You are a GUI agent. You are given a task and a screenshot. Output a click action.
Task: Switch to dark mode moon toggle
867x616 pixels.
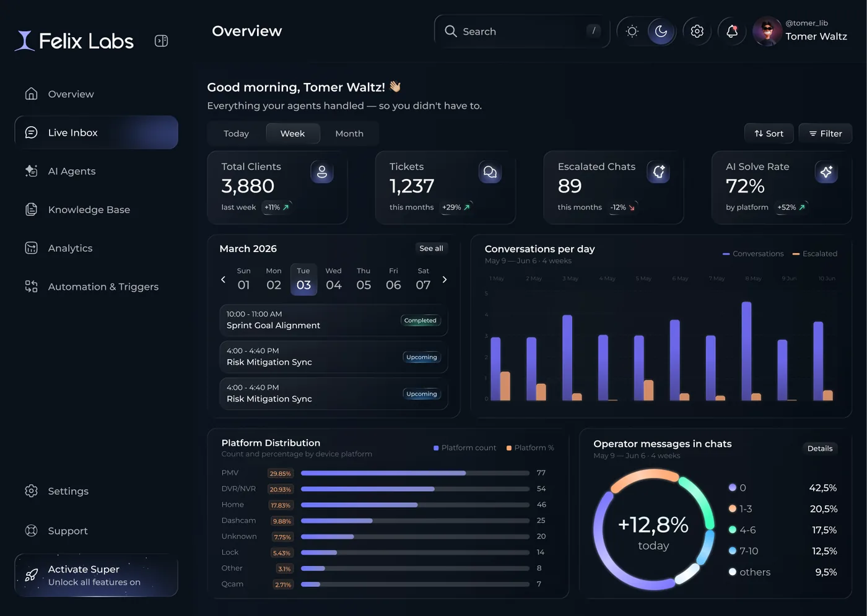pyautogui.click(x=661, y=31)
